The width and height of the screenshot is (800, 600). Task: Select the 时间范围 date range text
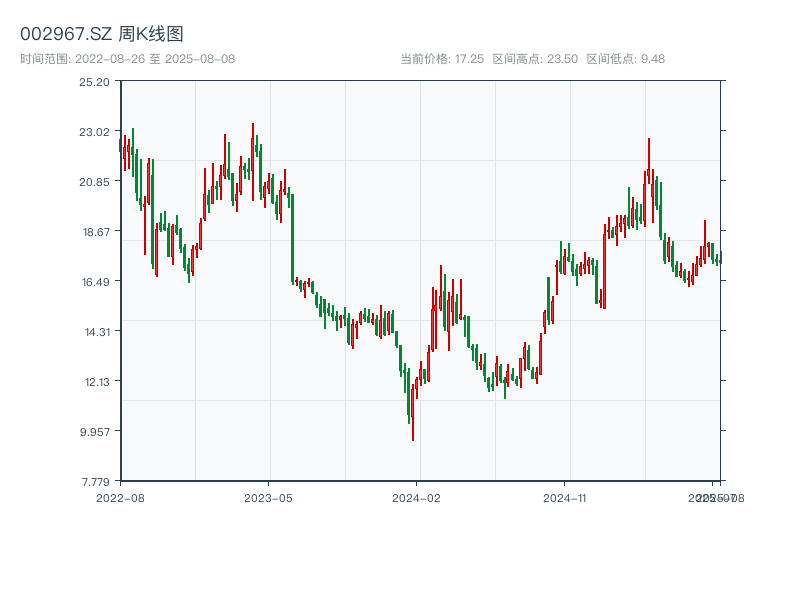pyautogui.click(x=128, y=59)
